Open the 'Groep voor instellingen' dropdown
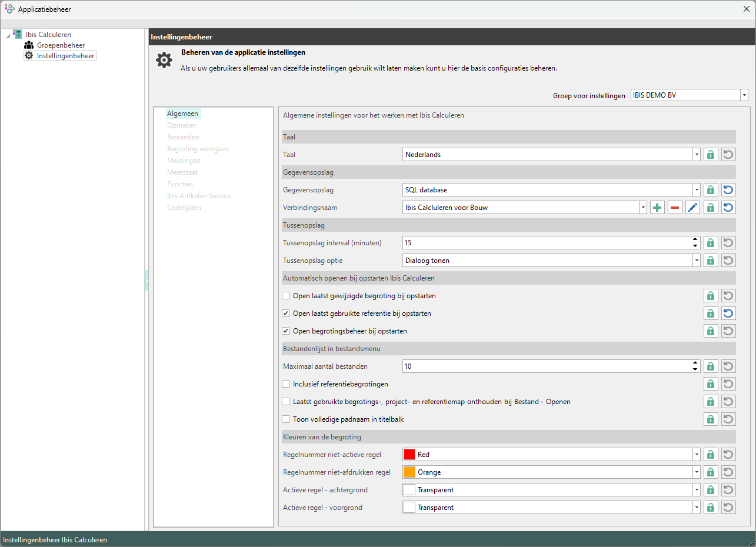 click(744, 95)
